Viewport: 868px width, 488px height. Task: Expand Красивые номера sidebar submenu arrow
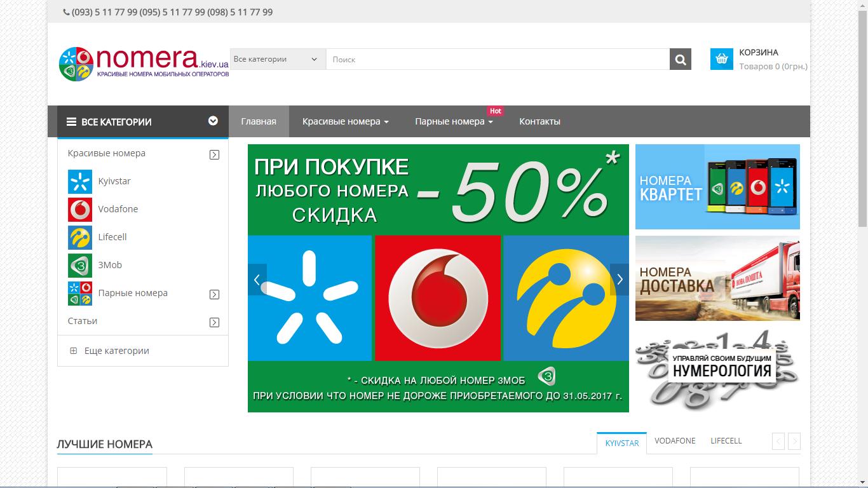click(x=215, y=154)
